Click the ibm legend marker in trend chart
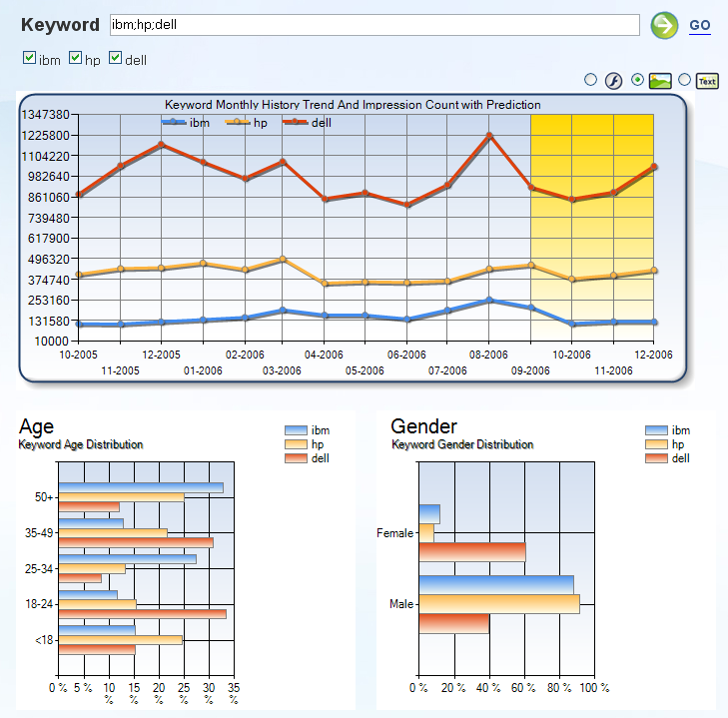Viewport: 728px width, 718px height. pyautogui.click(x=174, y=122)
